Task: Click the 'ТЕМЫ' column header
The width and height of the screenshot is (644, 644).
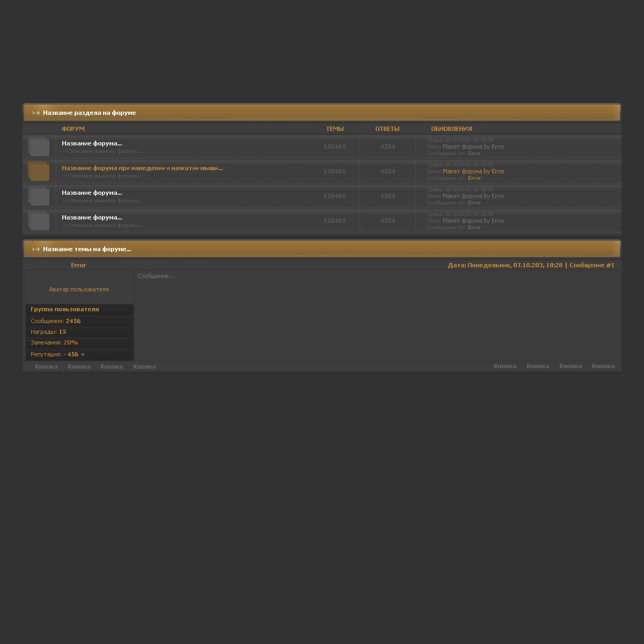Action: coord(335,129)
